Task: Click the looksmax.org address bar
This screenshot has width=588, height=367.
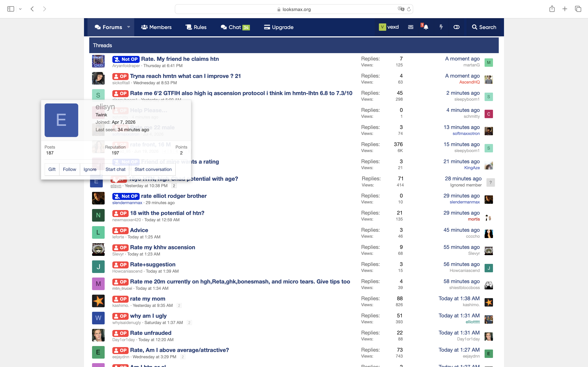Action: tap(294, 9)
